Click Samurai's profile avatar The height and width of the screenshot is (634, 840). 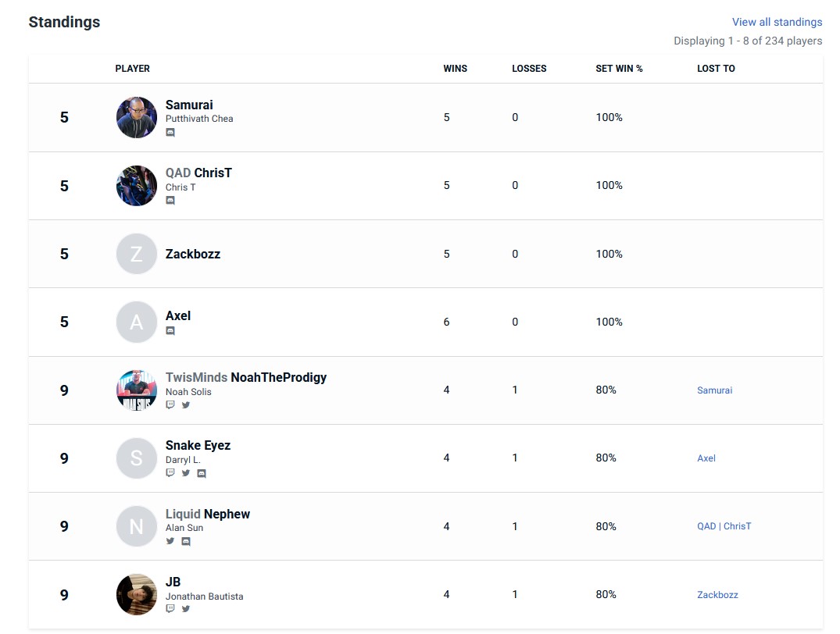tap(137, 117)
